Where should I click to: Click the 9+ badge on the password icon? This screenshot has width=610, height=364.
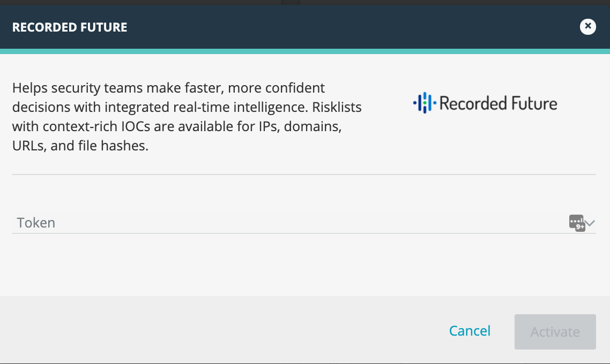pos(580,227)
